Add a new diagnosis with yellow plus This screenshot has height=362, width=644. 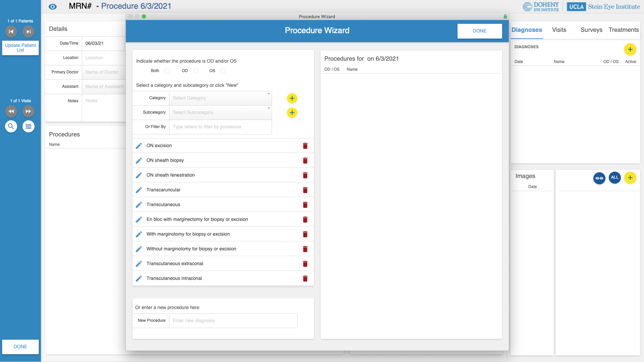click(630, 50)
